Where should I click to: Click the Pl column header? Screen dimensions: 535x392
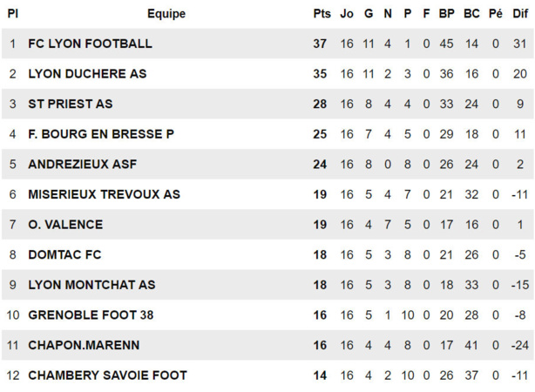click(13, 14)
